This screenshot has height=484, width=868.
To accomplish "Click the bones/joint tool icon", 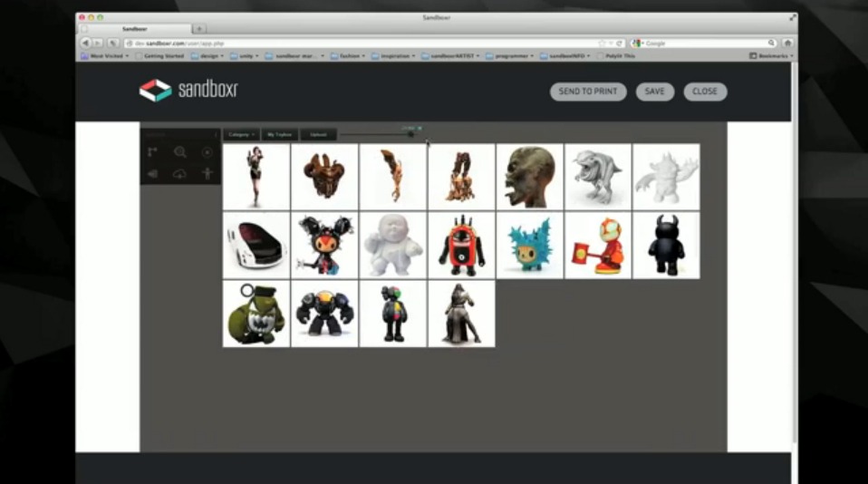I will point(152,151).
